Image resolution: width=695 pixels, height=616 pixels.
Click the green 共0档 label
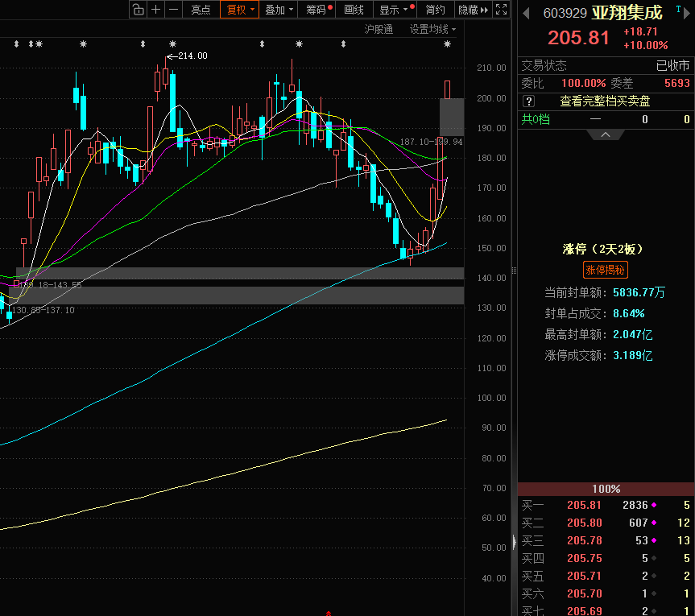[x=536, y=119]
